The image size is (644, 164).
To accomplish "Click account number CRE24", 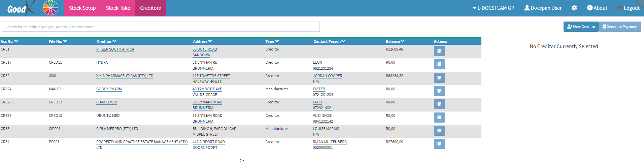I will pos(6,89).
